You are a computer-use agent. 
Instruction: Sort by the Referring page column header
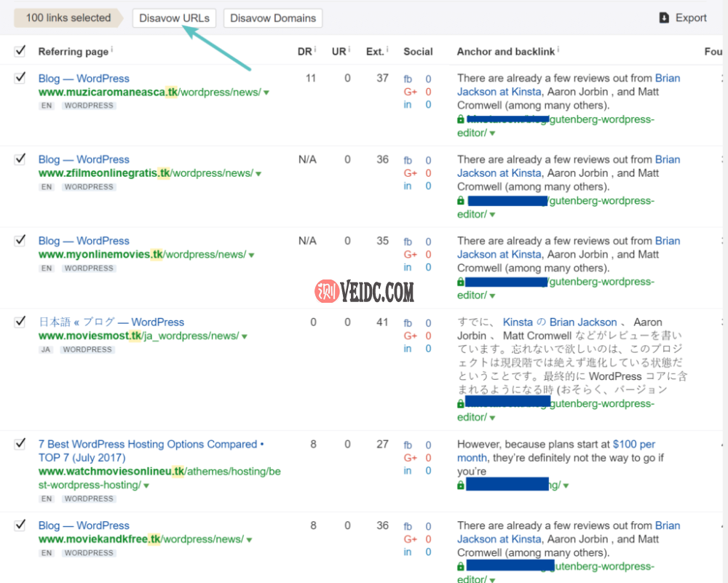coord(73,52)
